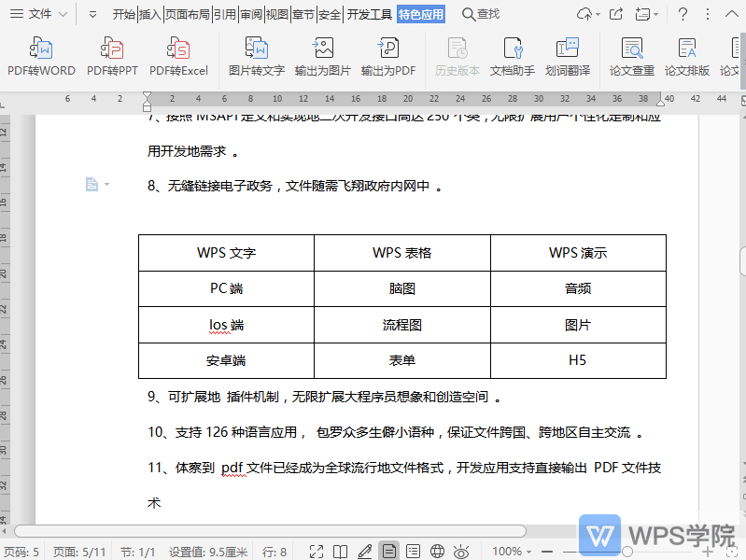
Task: Click the cloud sync icon
Action: tap(584, 14)
